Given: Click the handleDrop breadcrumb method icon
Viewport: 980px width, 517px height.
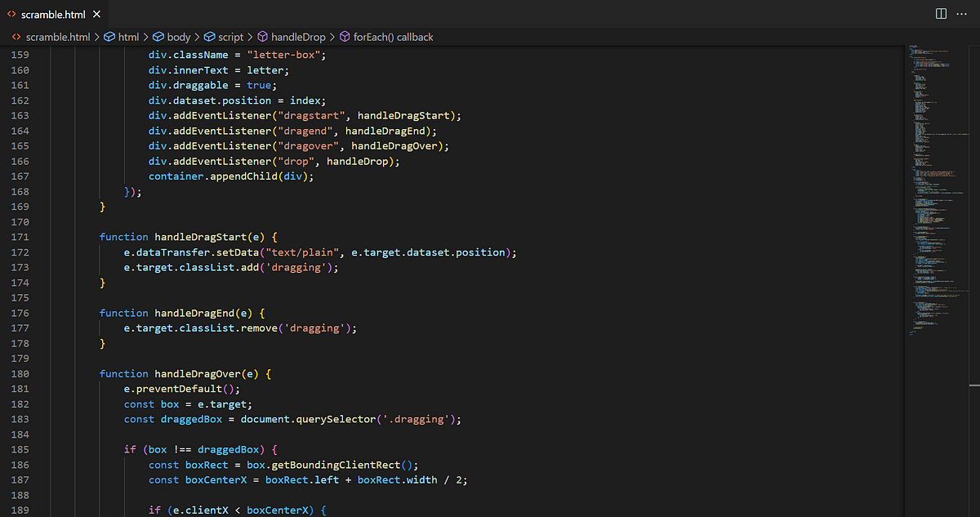Looking at the screenshot, I should [x=263, y=37].
